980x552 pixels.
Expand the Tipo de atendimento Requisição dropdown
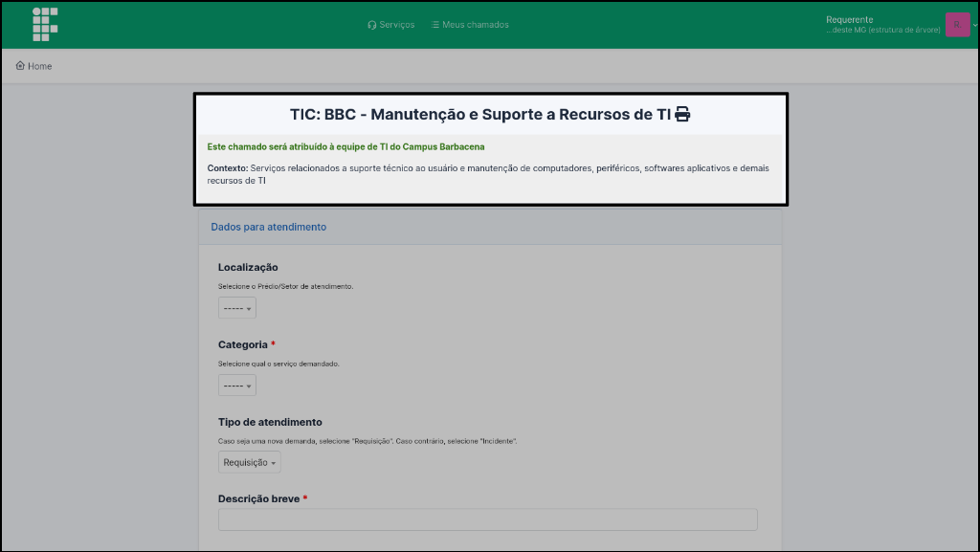[249, 463]
